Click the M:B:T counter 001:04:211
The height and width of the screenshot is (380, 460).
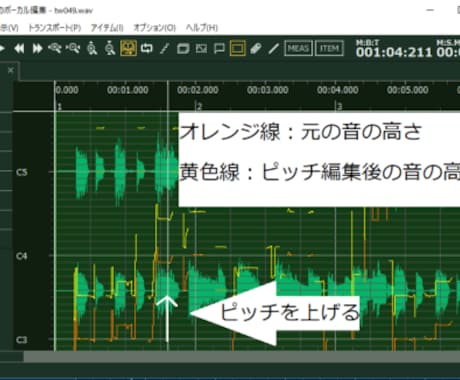pos(394,52)
